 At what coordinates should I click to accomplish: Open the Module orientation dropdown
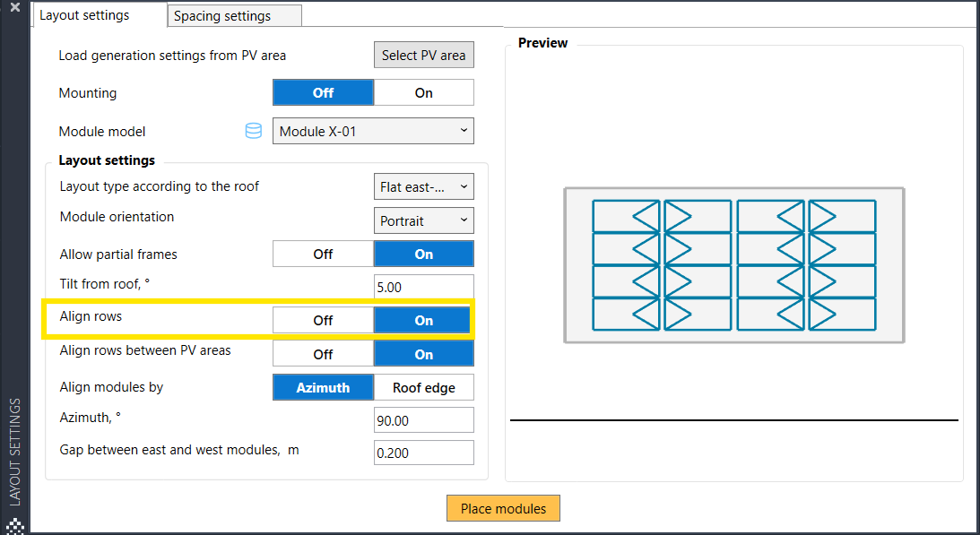tap(424, 220)
